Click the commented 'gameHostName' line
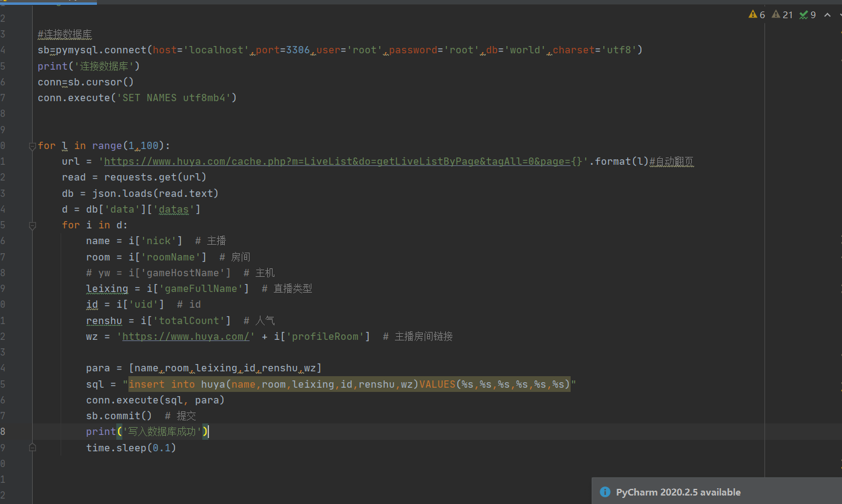 click(181, 273)
